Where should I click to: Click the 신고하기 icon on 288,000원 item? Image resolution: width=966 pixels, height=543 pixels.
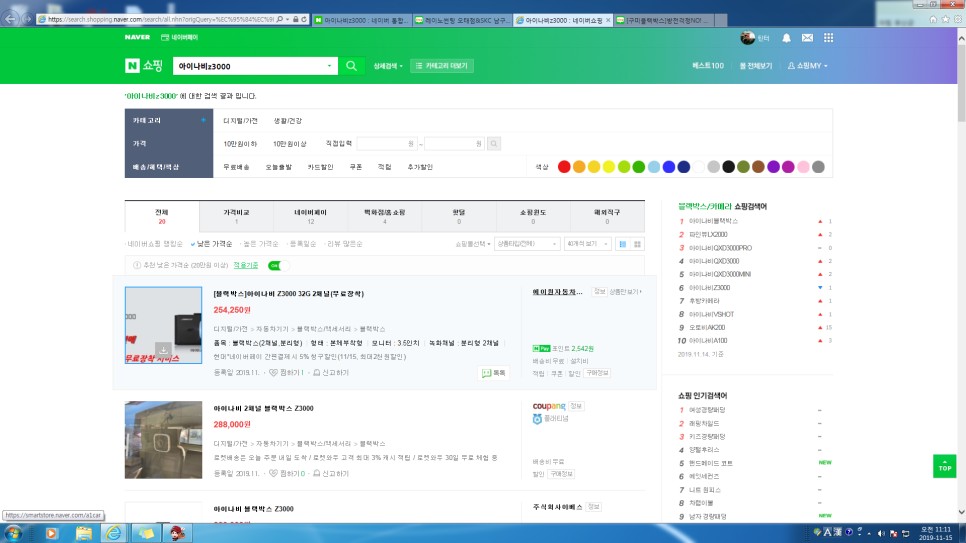tap(317, 473)
